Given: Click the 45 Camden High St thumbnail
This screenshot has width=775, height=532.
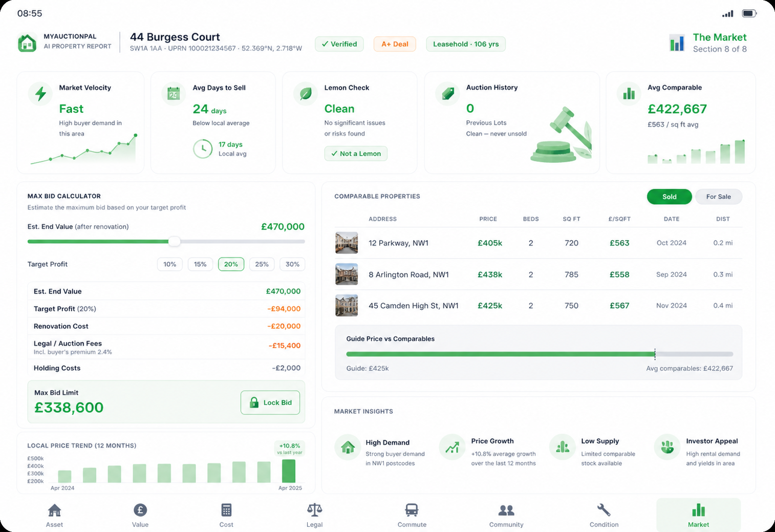Looking at the screenshot, I should pos(347,306).
